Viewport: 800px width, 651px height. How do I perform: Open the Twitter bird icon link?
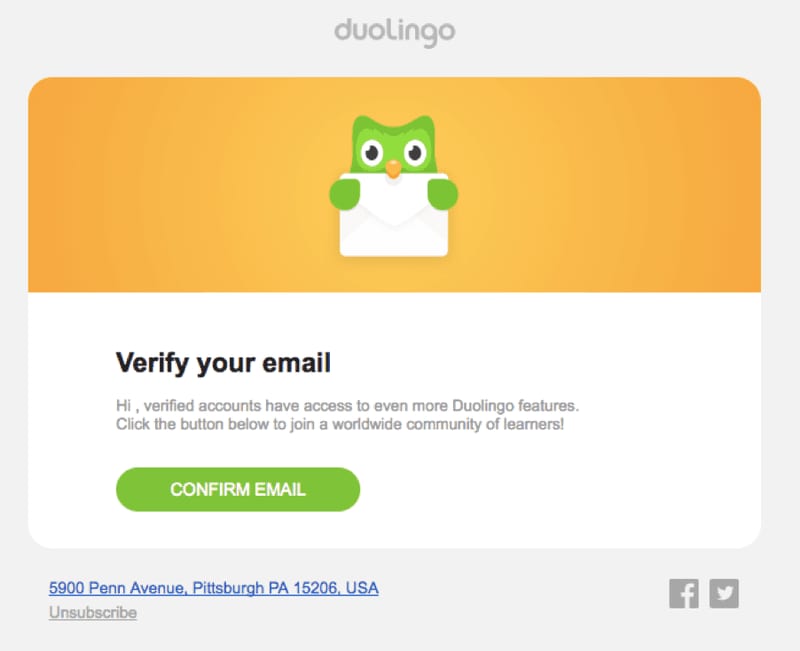[x=724, y=593]
